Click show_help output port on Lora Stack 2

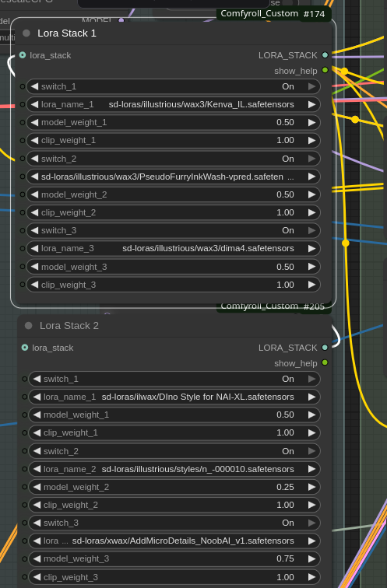pos(325,362)
